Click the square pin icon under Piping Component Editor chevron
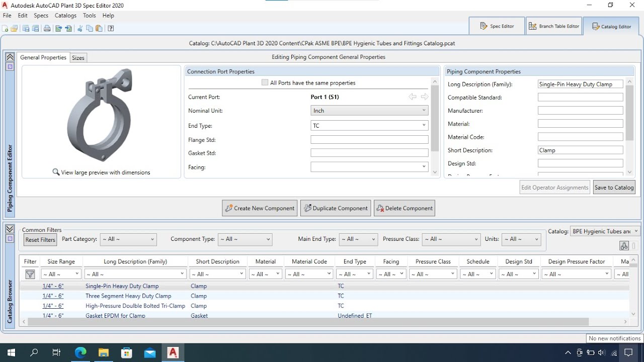 click(10, 66)
